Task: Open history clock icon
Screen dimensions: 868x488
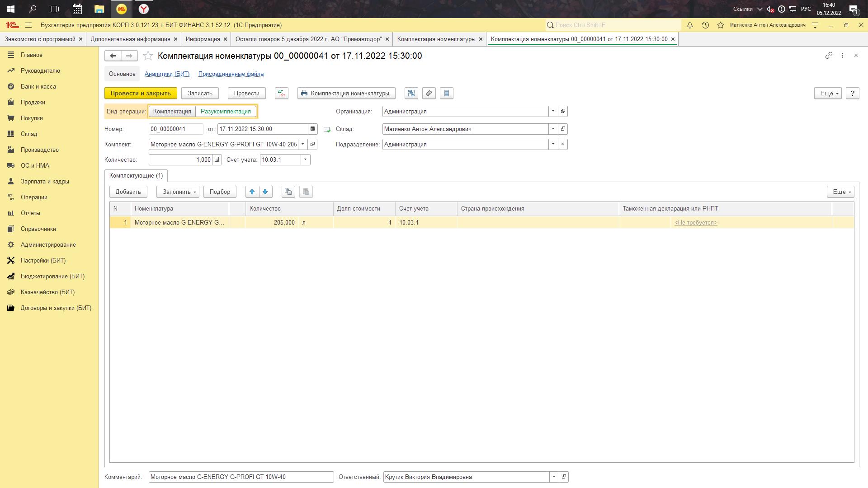Action: pos(705,25)
